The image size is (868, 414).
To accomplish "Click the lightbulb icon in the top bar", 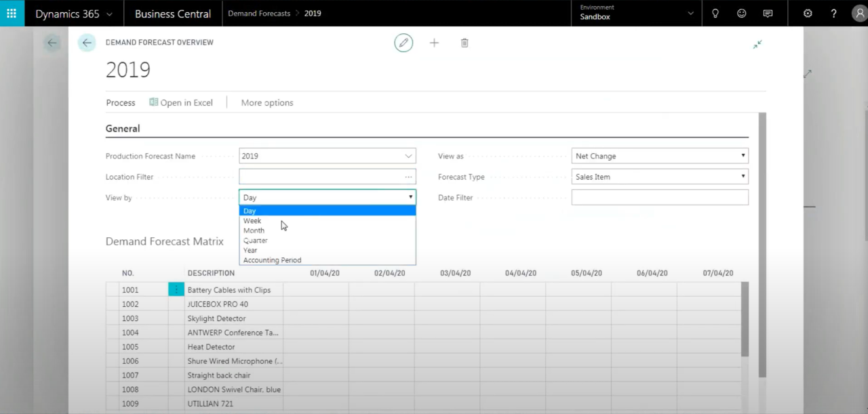I will point(715,13).
